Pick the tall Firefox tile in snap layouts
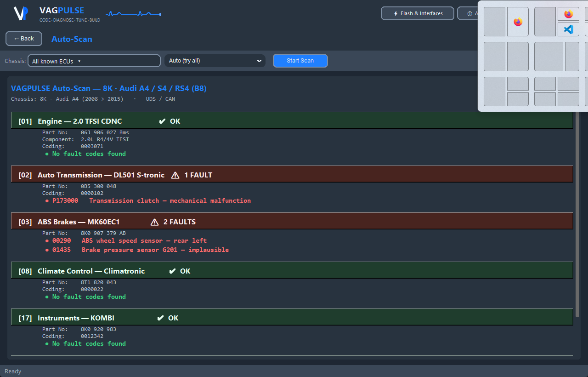 click(518, 22)
